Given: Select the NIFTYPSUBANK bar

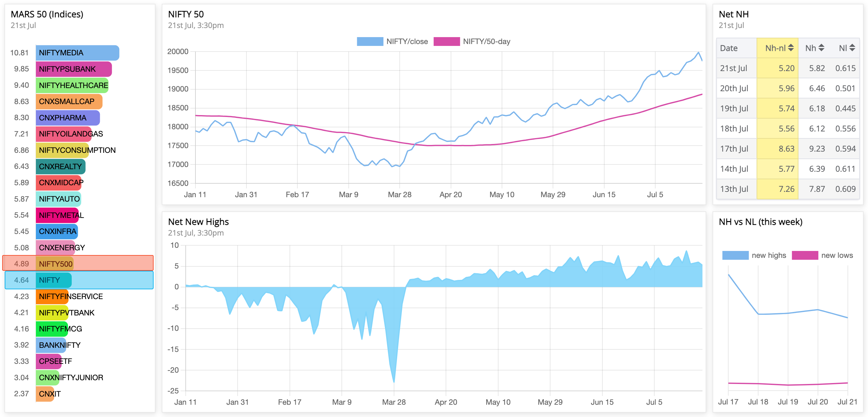Looking at the screenshot, I should 73,69.
